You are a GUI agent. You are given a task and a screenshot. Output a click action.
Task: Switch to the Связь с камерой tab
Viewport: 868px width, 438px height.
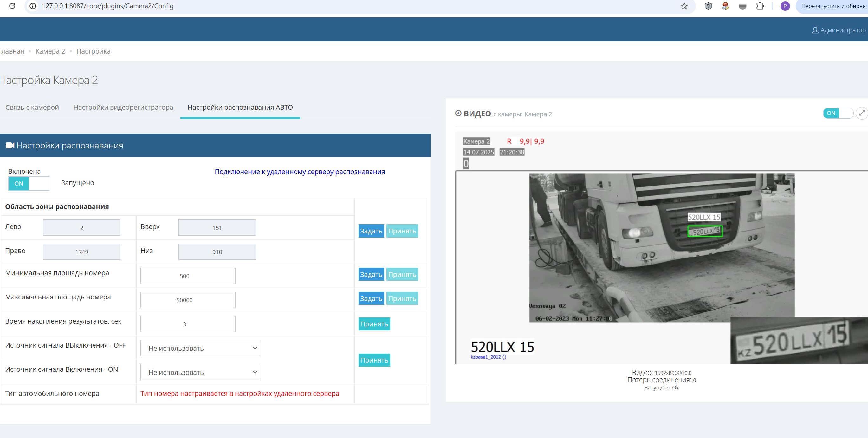[x=32, y=107]
